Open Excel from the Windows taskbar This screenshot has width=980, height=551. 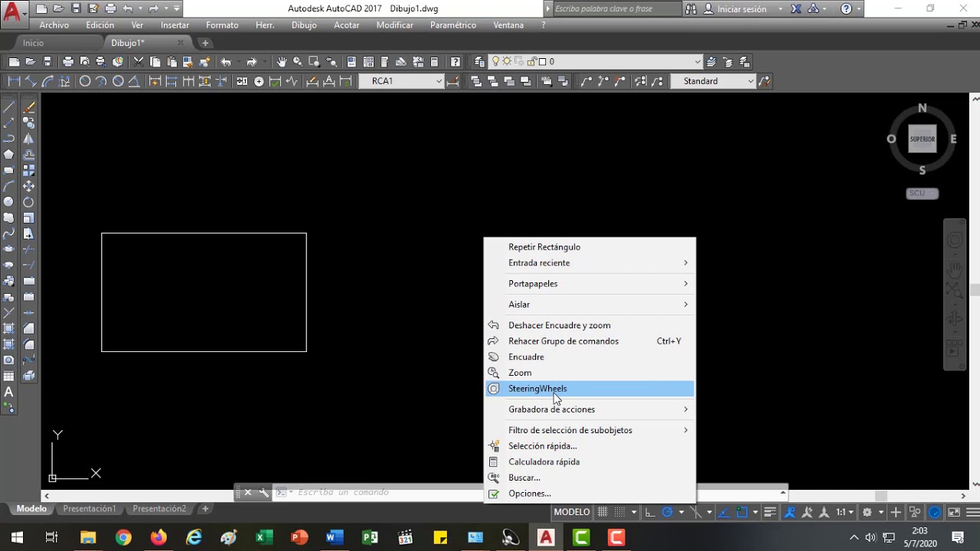(x=263, y=537)
